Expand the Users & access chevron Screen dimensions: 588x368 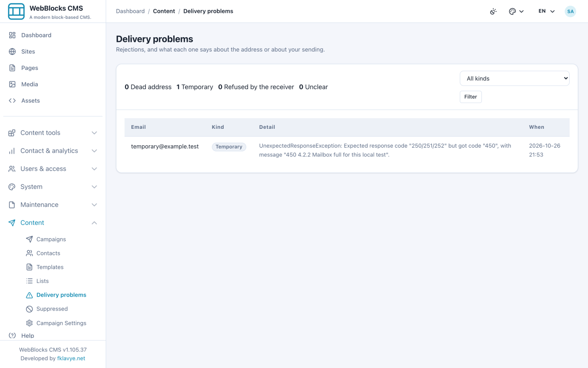[94, 169]
